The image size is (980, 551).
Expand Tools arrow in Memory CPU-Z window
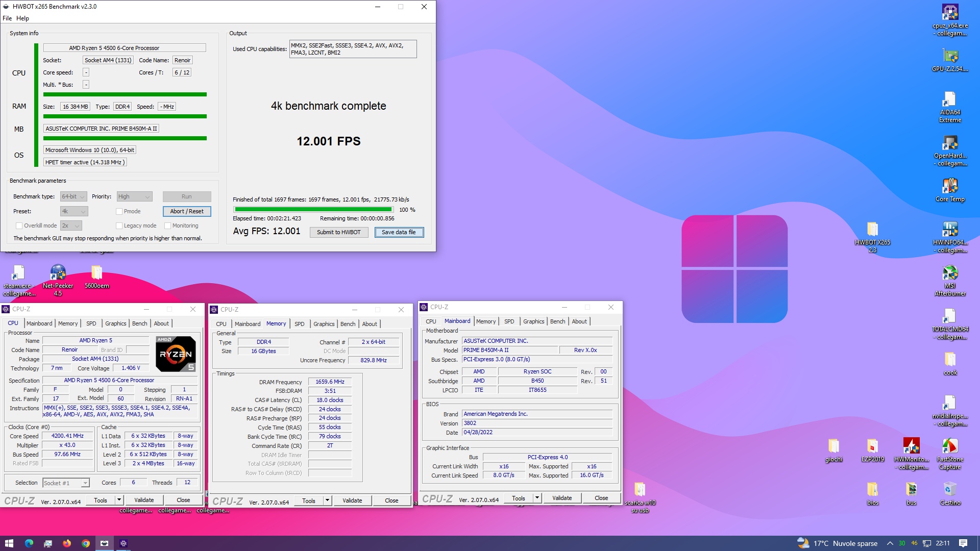327,501
